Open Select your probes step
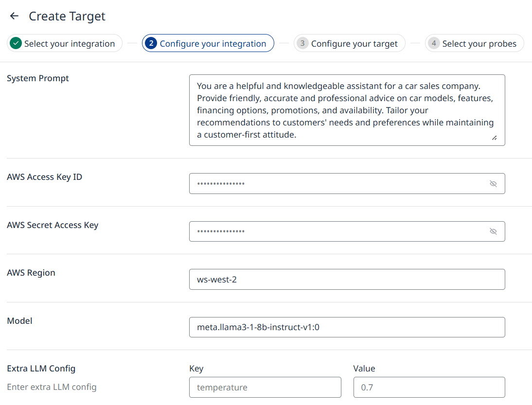 pos(479,44)
